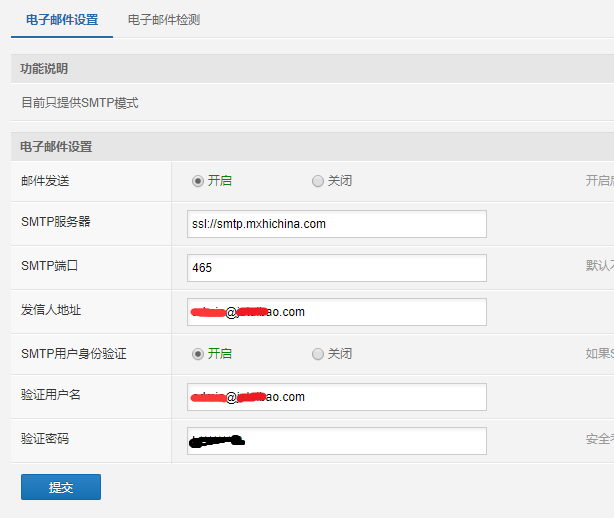Click the gray 电子邮件设置 section header bar
The height and width of the screenshot is (518, 614).
[x=56, y=147]
